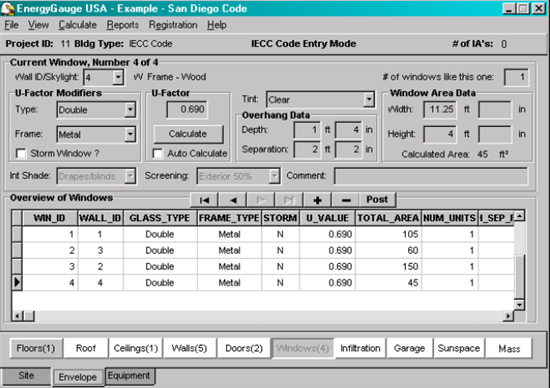The width and height of the screenshot is (550, 388).
Task: Click the U_VALUE column header
Action: coord(327,218)
